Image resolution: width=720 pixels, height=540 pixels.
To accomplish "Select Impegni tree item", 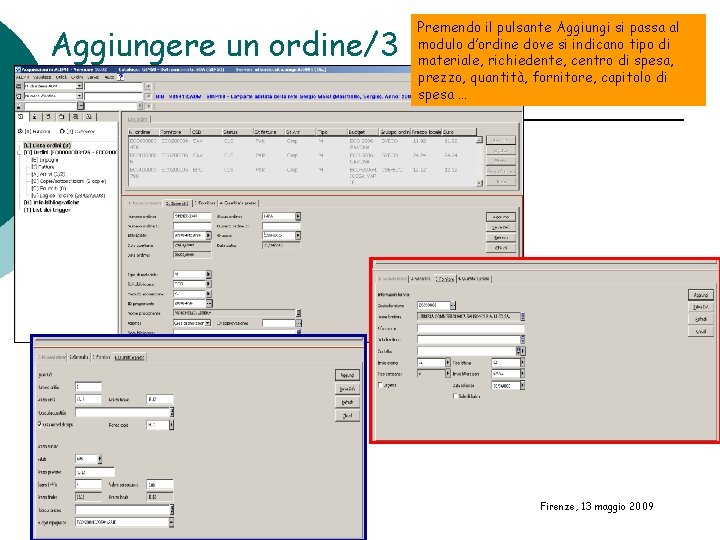I will click(45, 160).
